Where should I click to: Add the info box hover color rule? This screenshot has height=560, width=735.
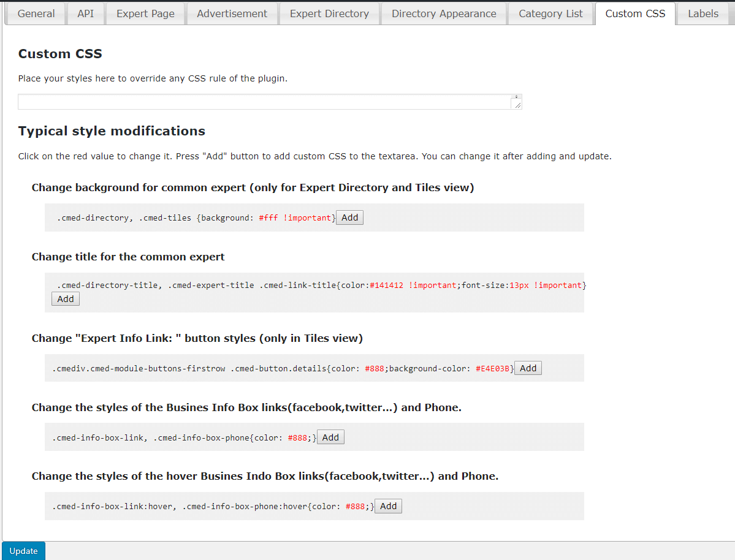(x=388, y=506)
